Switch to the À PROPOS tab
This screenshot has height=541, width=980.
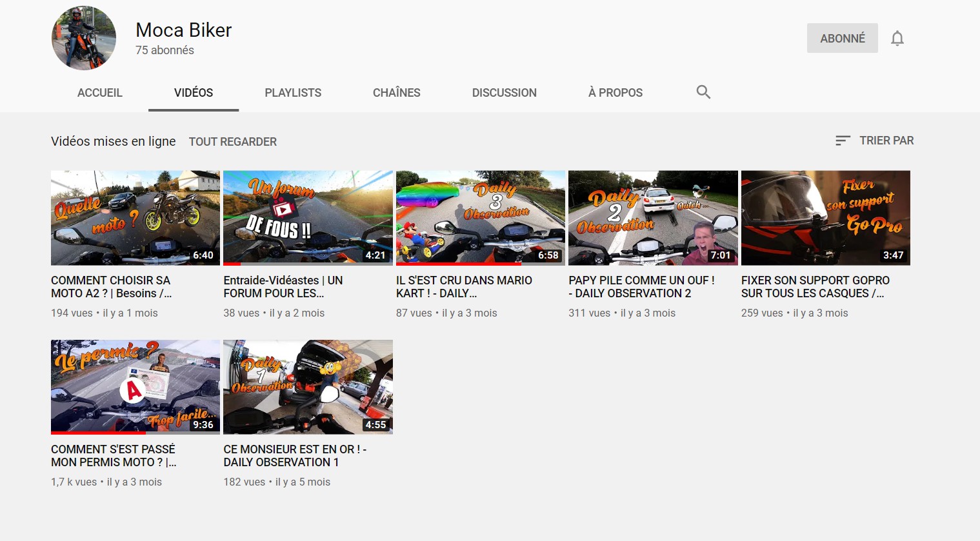tap(615, 93)
